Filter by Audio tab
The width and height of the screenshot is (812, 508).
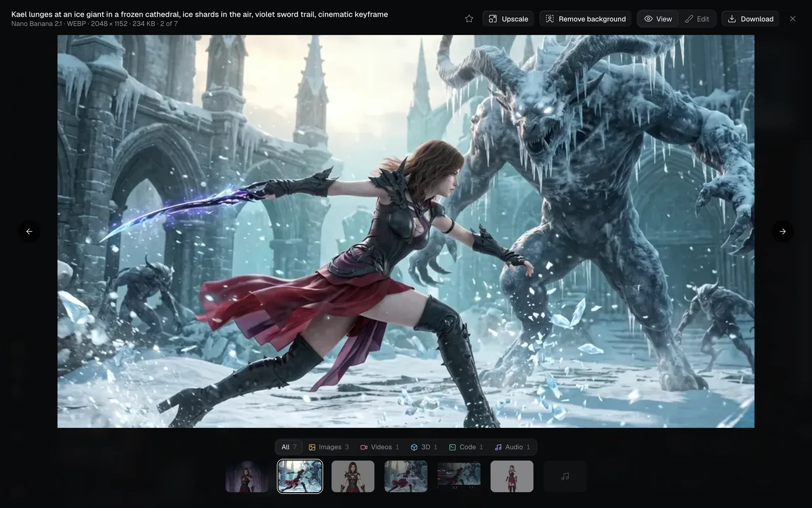pos(513,447)
